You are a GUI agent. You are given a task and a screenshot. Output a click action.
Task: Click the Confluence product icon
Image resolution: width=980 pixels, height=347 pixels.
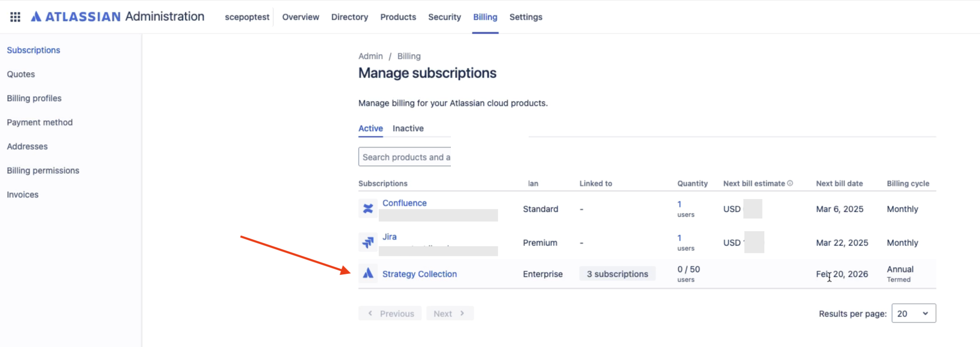(368, 209)
